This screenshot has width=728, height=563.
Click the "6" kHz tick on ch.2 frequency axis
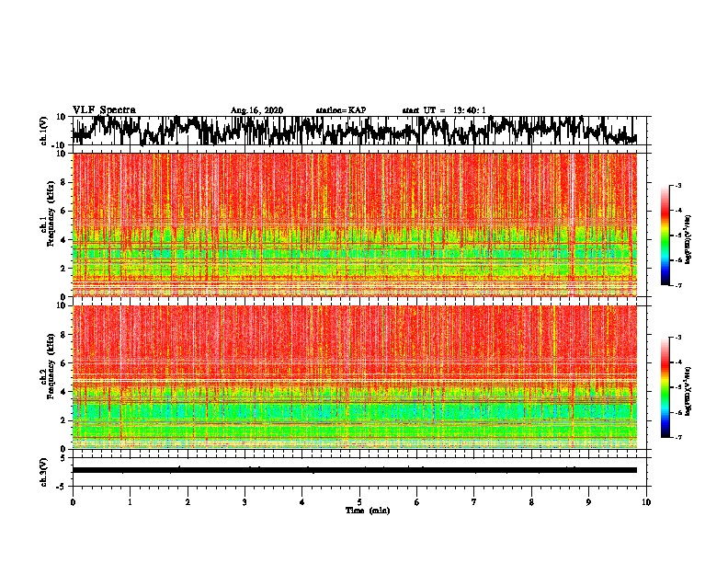(x=63, y=363)
